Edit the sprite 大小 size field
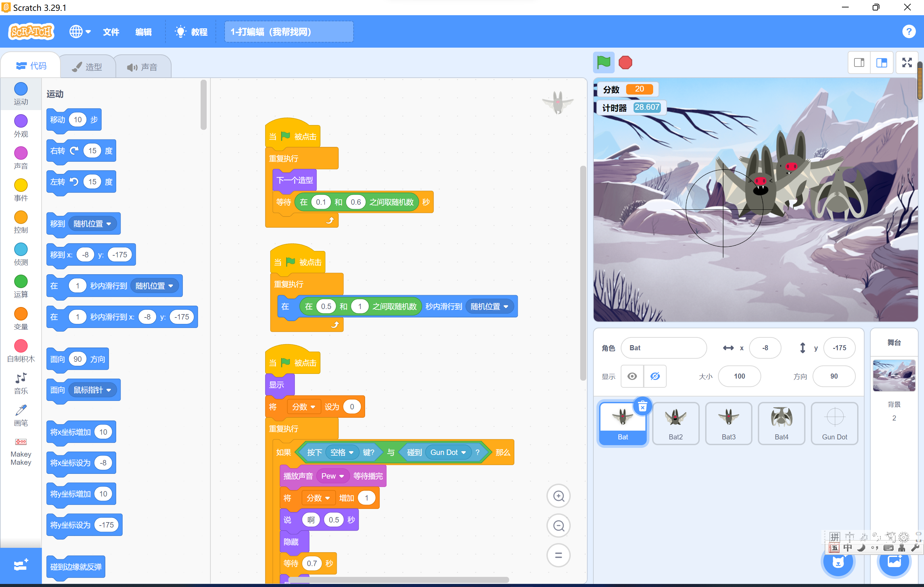924x587 pixels. pos(739,376)
